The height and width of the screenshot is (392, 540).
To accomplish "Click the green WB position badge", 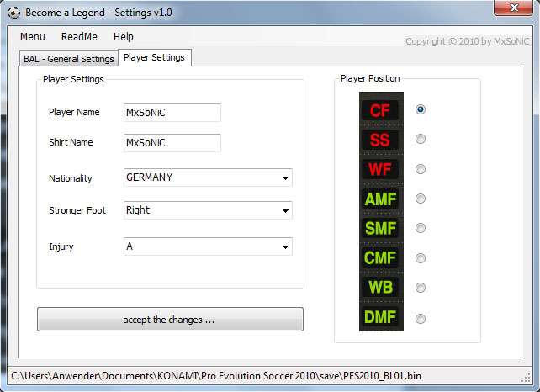I will (x=380, y=289).
